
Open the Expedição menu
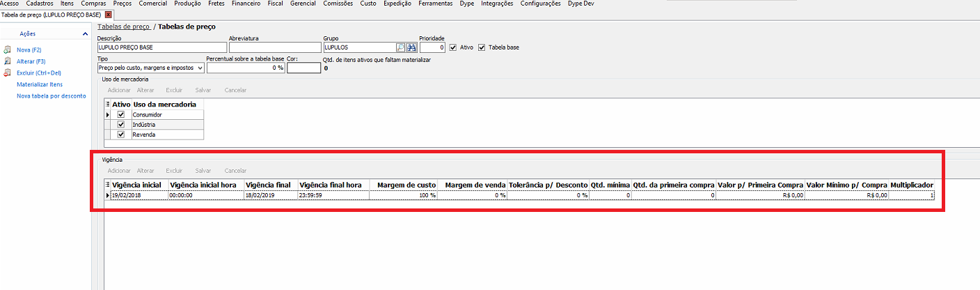(398, 3)
